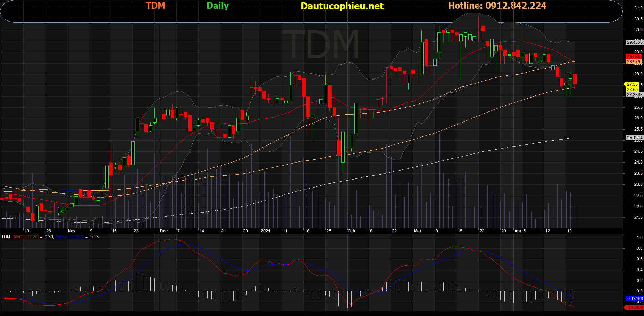Click the gray value label 27.3368
Screen dimensions: 644x316
click(x=634, y=95)
